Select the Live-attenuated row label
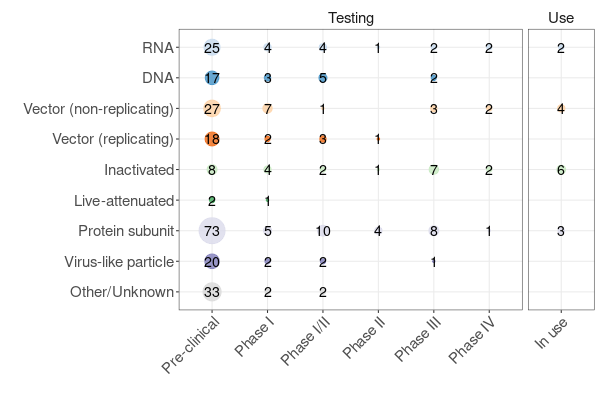The height and width of the screenshot is (400, 600). pos(124,201)
